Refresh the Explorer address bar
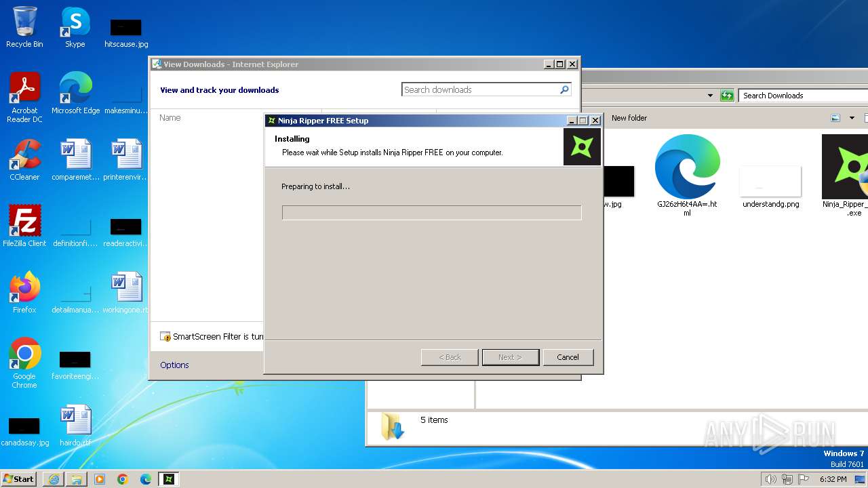This screenshot has width=868, height=488. click(727, 96)
